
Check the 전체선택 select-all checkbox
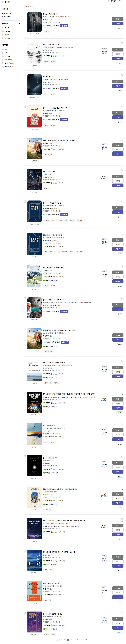109,1
